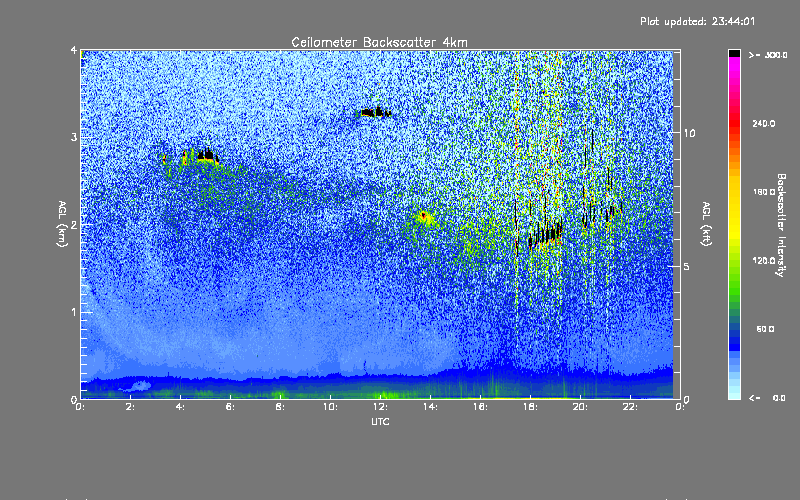
Task: Click the "4" tick on the AGL (km) axis
Action: coord(73,50)
